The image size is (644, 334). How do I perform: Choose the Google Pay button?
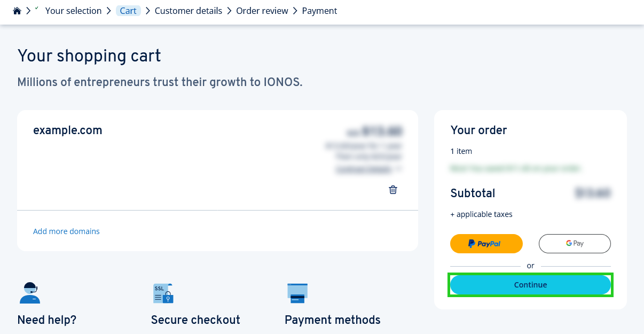point(575,244)
